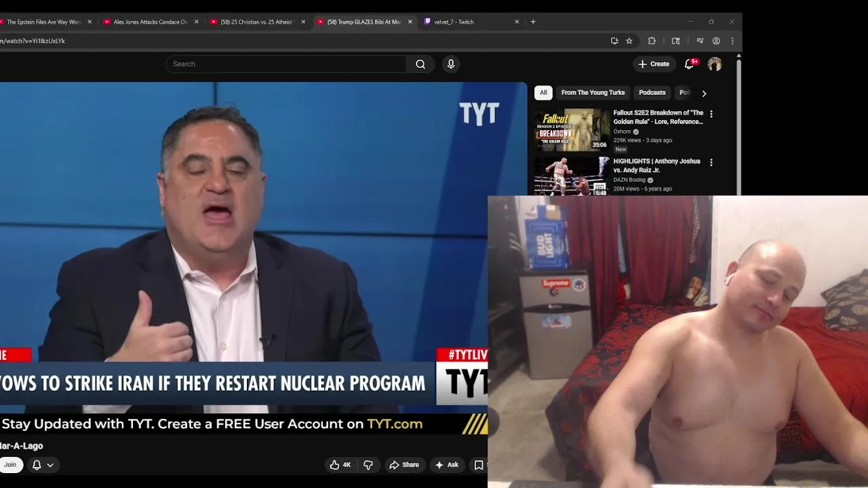The width and height of the screenshot is (868, 488).
Task: Click the search magnifier button
Action: (x=420, y=64)
